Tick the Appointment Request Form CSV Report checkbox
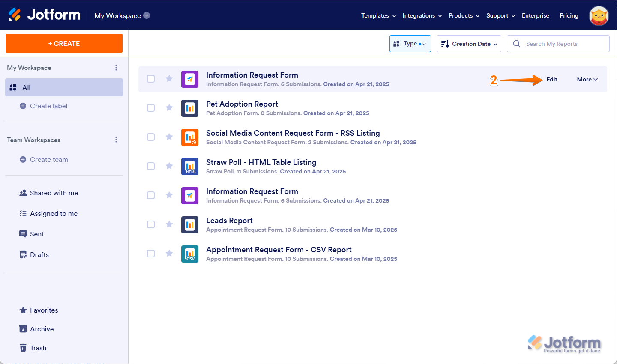 tap(151, 254)
